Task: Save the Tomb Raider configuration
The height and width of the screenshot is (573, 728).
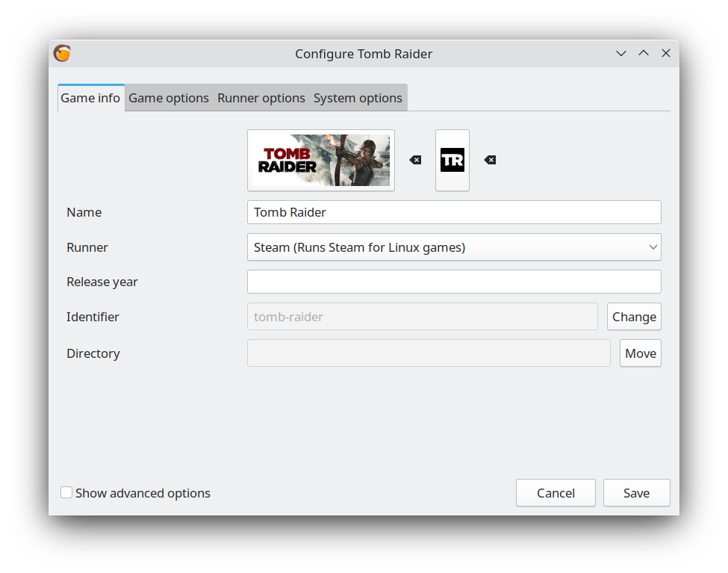Action: [637, 493]
